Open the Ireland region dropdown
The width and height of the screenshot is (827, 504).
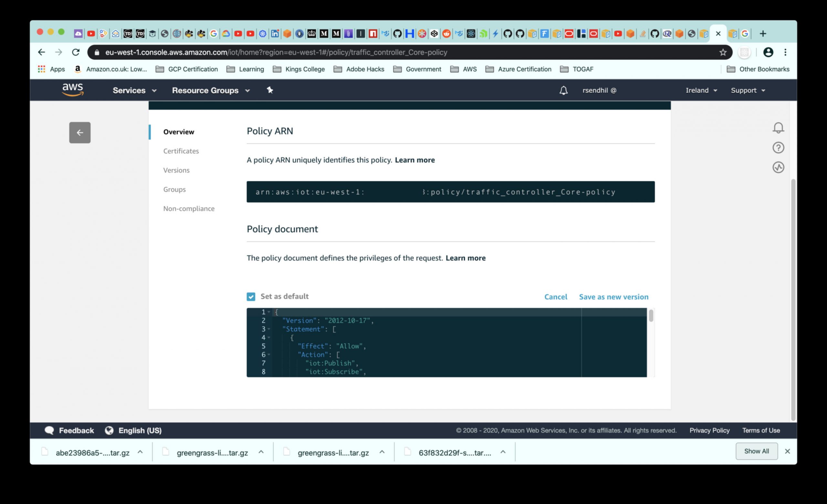click(x=701, y=90)
